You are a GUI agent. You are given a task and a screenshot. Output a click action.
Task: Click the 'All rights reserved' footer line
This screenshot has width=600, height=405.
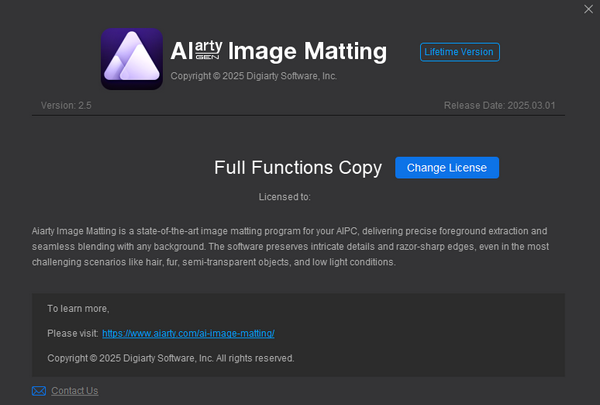[170, 357]
